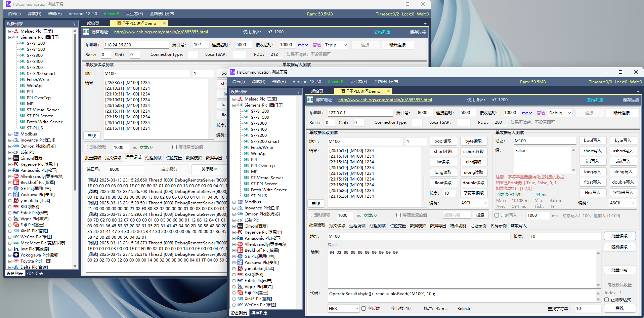
Task: Toggle 正则表达式 checkbox in front window
Action: [x=607, y=300]
